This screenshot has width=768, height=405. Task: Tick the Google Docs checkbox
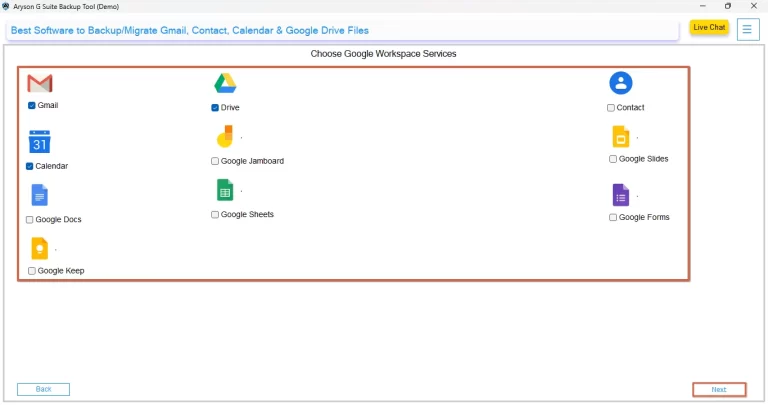pyautogui.click(x=29, y=220)
